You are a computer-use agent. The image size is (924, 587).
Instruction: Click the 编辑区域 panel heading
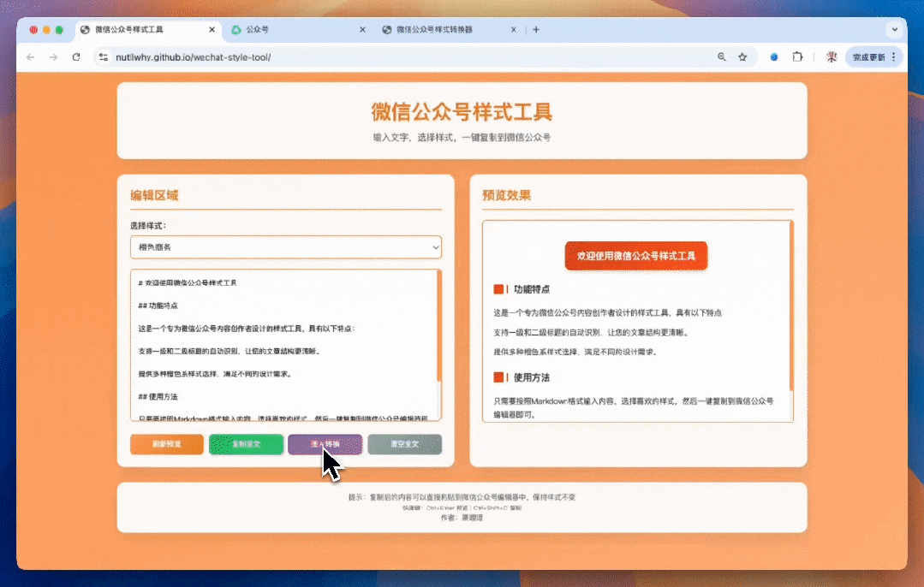coord(154,195)
